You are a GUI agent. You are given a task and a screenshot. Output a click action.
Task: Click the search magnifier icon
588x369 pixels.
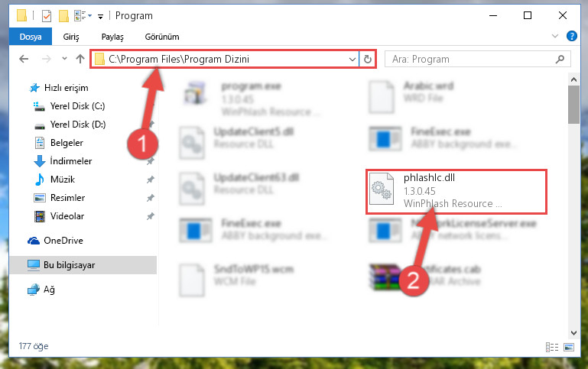[x=560, y=59]
